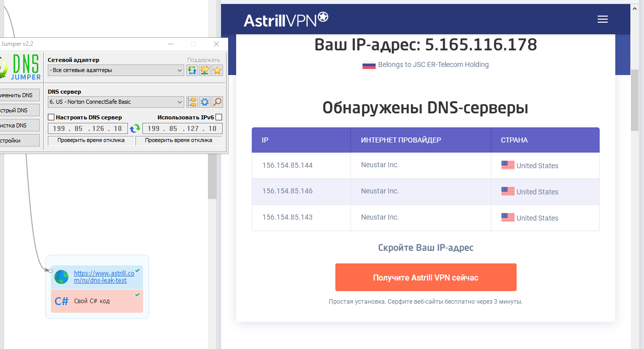
Task: Click the US flag in the 156.154.85.144 row
Action: tap(508, 165)
